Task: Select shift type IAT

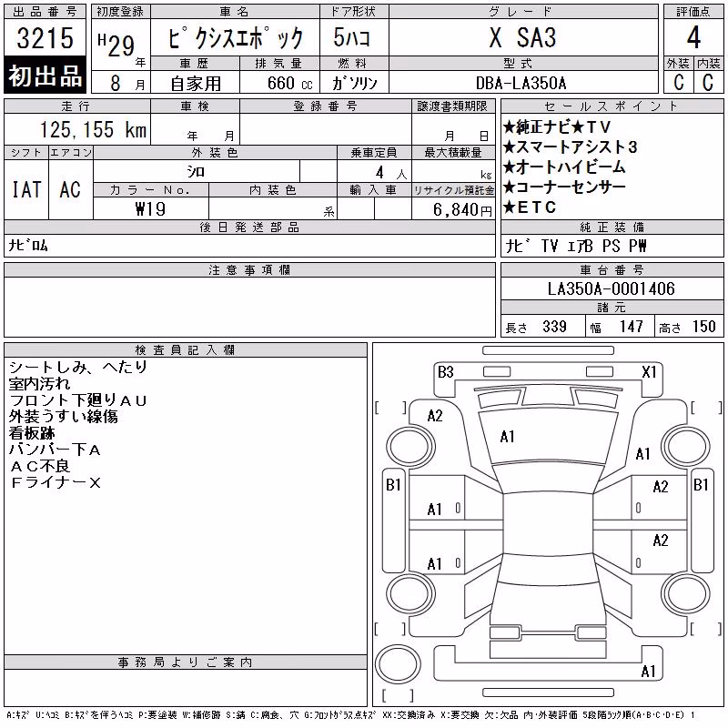Action: coord(26,189)
